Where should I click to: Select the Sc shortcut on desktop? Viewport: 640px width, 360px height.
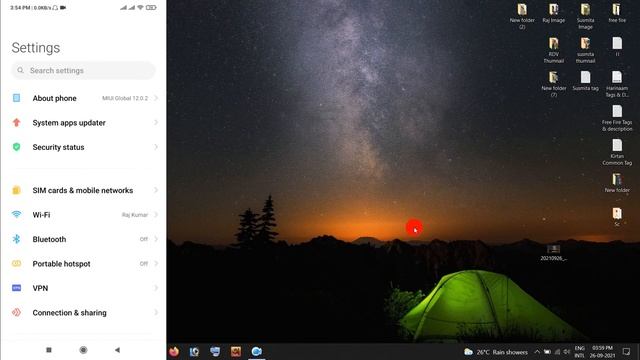pos(617,217)
